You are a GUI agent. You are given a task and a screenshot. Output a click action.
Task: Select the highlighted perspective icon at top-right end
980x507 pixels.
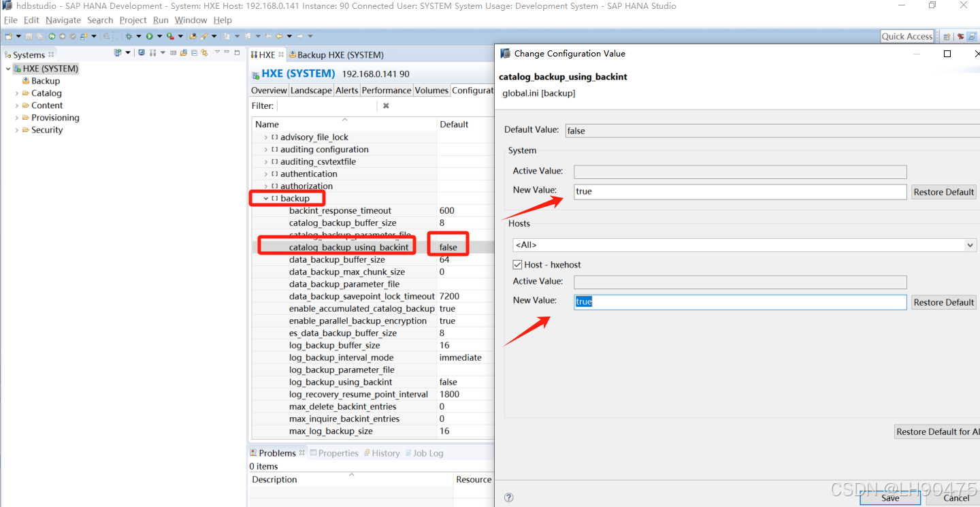[x=972, y=36]
